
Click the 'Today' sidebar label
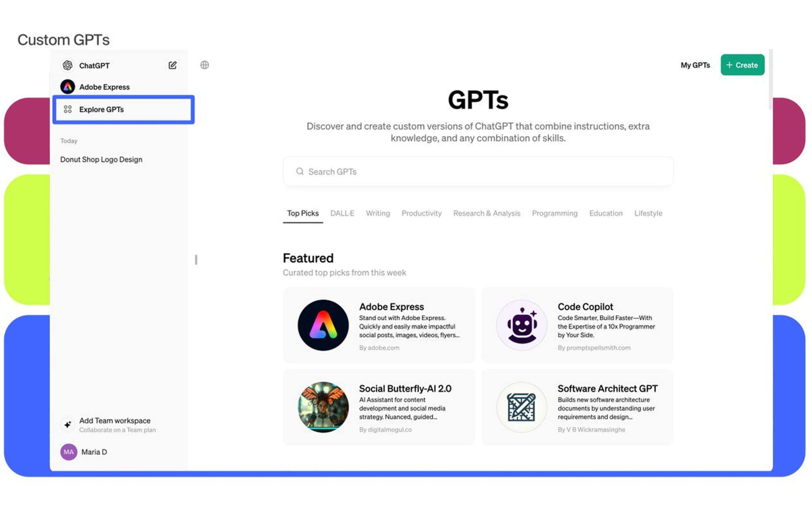(69, 141)
